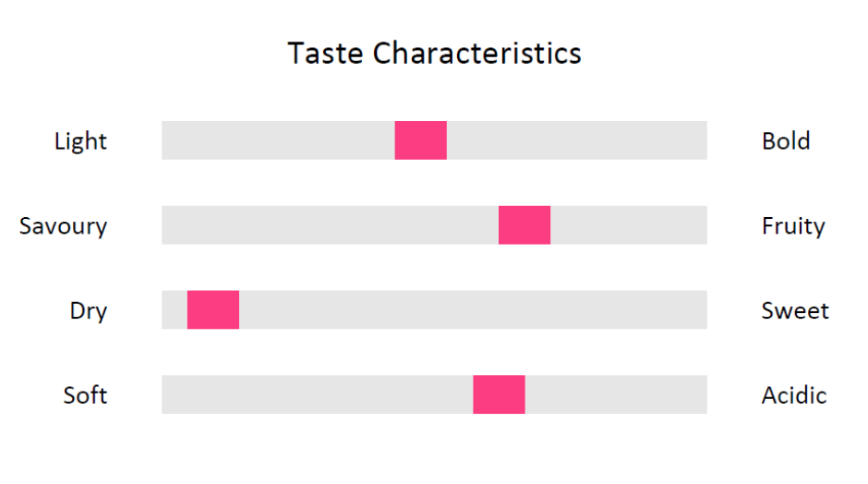
Task: Select the Taste Characteristics title
Action: (x=435, y=54)
